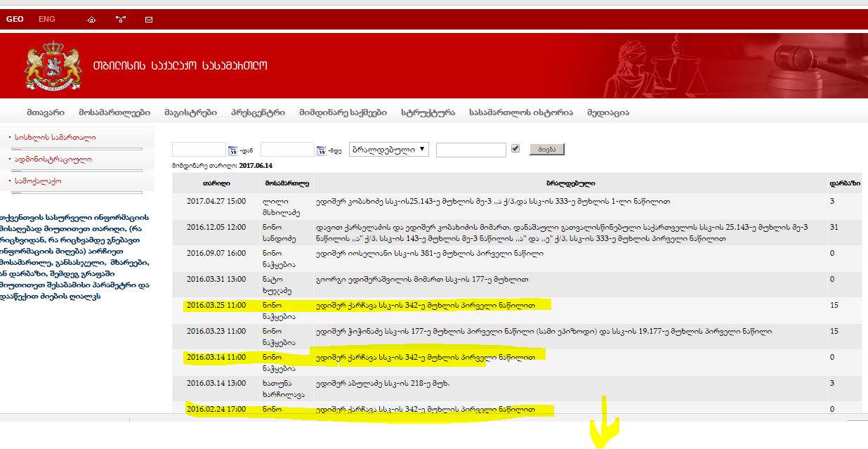Click the current date value 2017.06.14
Image resolution: width=868 pixels, height=449 pixels.
point(256,165)
